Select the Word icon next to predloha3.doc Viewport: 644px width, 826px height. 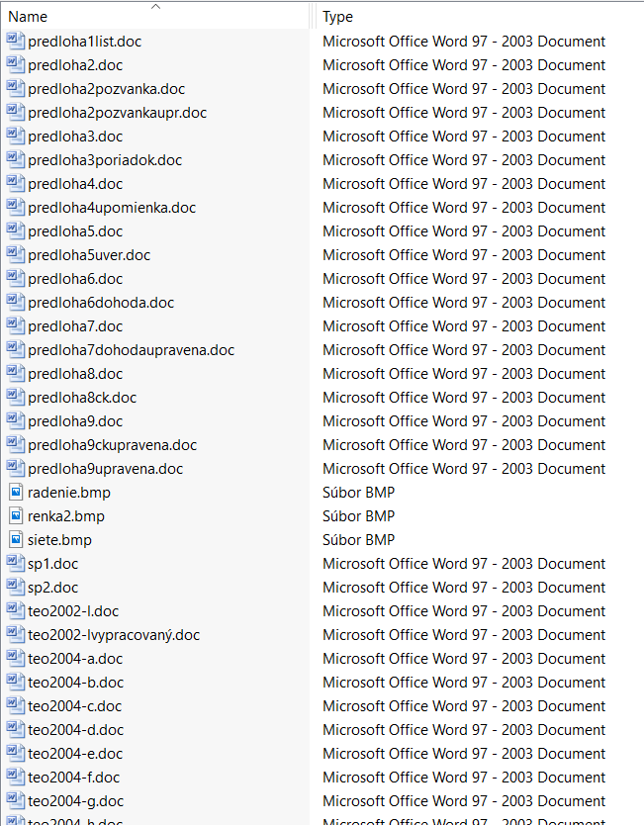coord(16,136)
